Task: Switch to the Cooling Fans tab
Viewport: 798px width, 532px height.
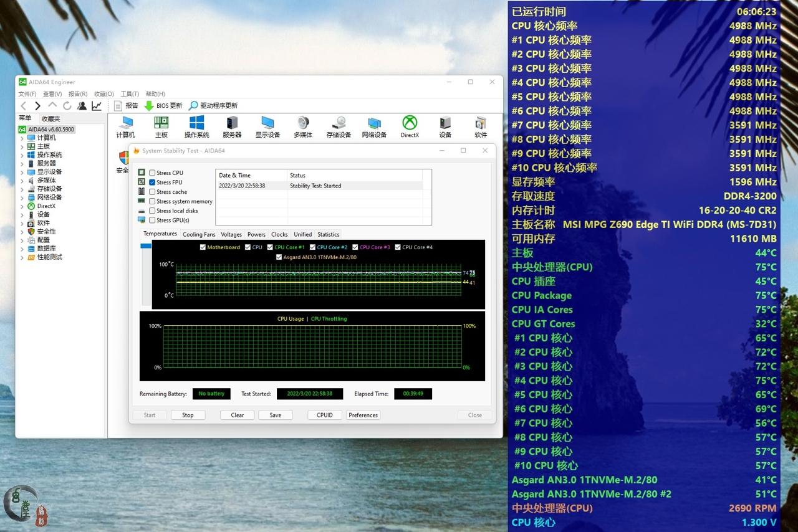Action: tap(199, 234)
